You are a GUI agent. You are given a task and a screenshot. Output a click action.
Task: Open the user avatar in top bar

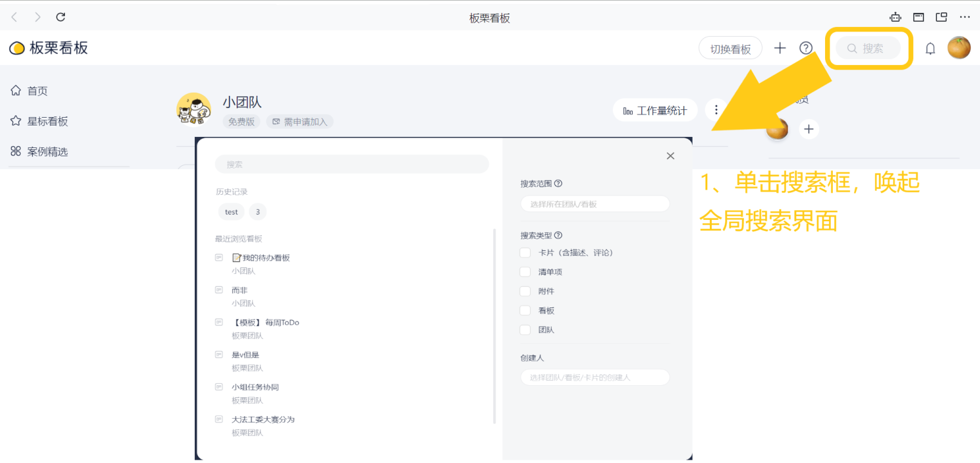click(959, 48)
